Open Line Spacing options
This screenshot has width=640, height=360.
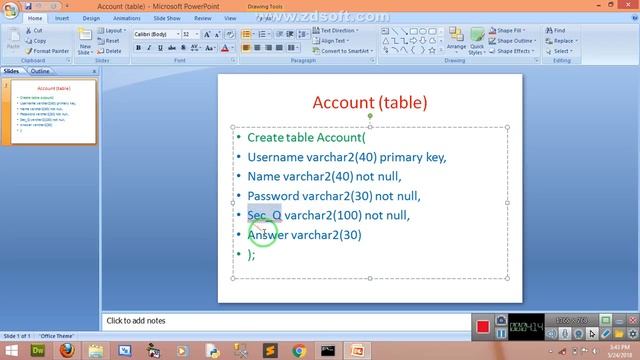coord(303,34)
